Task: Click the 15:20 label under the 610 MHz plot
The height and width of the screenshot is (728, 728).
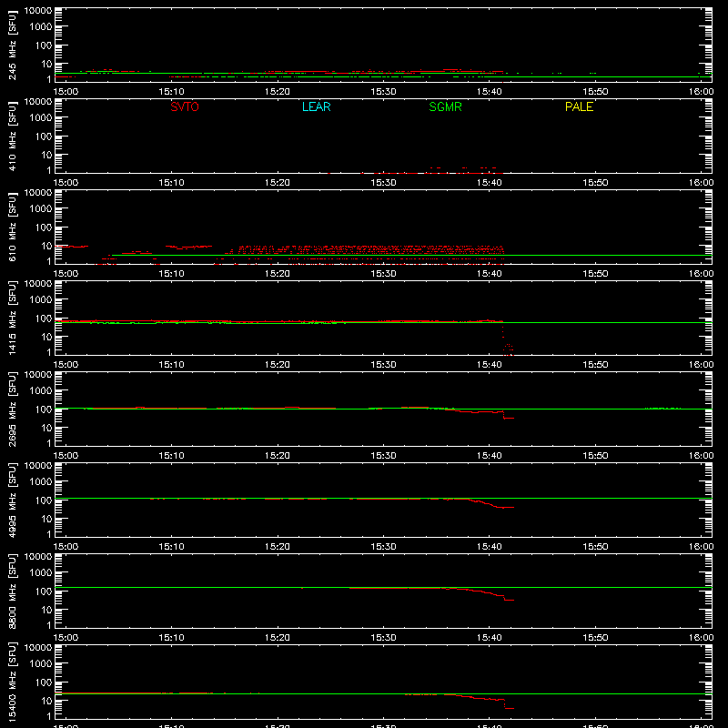Action: [x=278, y=274]
